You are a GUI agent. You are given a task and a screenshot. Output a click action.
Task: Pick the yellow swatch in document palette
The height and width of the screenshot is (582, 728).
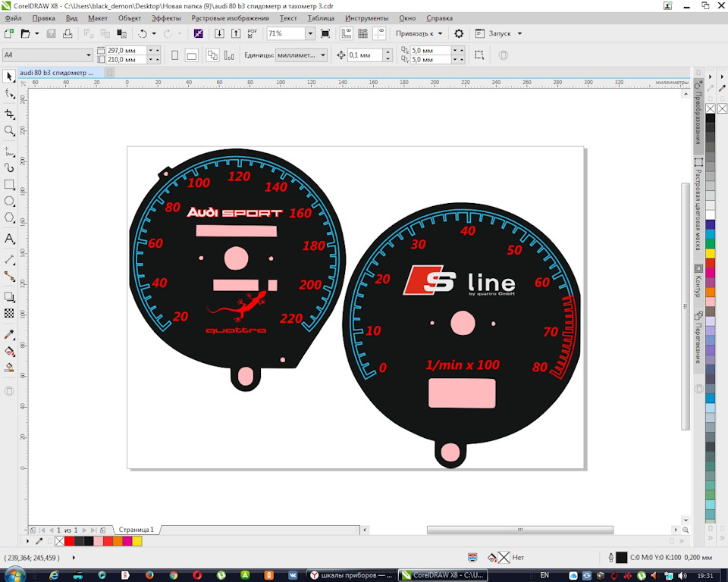(x=137, y=541)
